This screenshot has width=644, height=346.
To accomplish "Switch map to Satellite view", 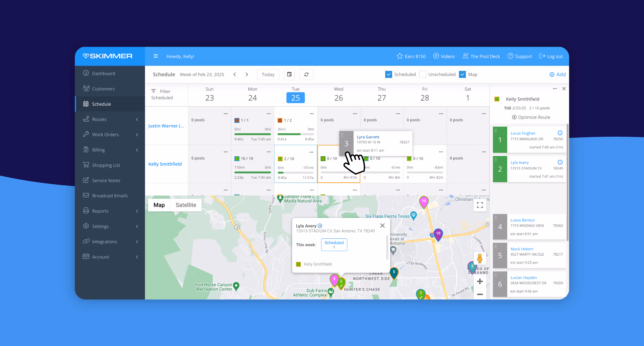I will [x=186, y=205].
